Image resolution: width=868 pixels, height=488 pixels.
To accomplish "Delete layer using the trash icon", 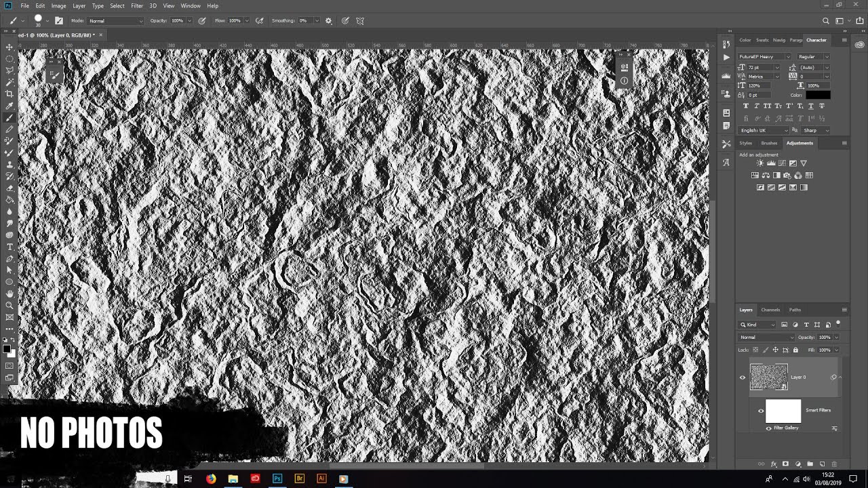I will 834,464.
